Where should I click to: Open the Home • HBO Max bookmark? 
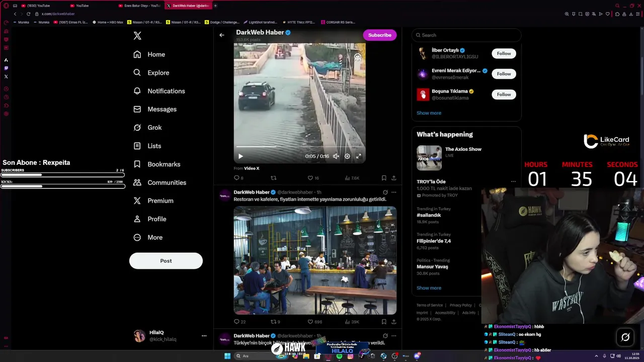coord(108,22)
